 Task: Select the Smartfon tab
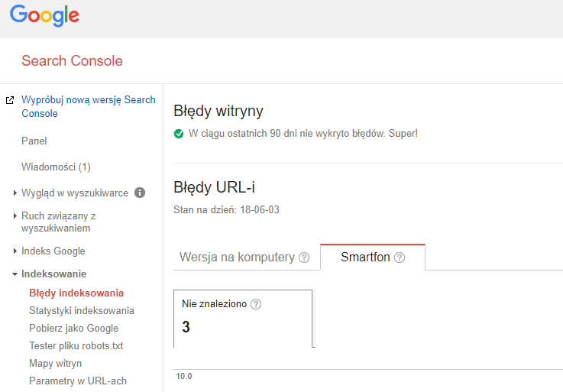[365, 258]
